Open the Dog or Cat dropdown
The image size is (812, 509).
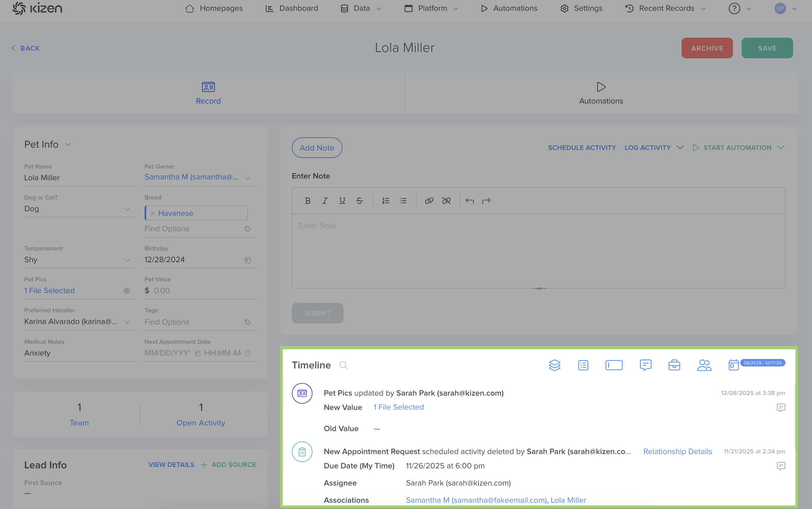(x=127, y=209)
